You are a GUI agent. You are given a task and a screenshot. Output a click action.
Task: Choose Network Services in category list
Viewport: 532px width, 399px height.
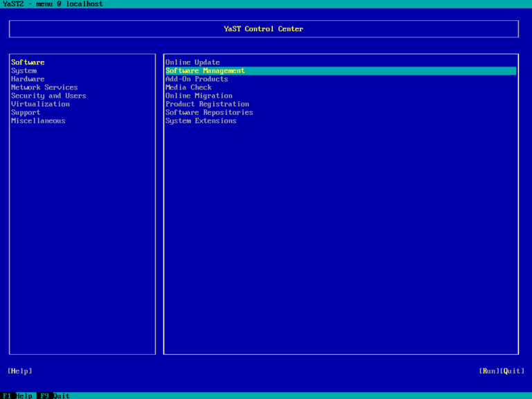point(44,87)
